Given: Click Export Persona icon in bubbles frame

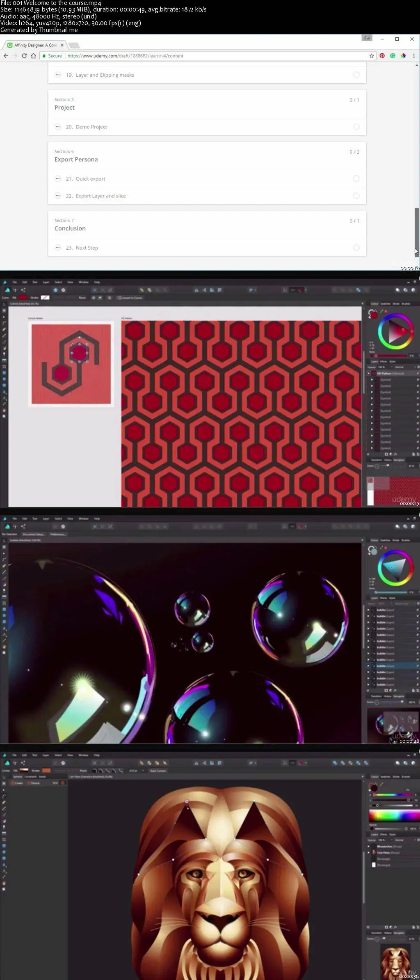Looking at the screenshot, I should click(x=23, y=526).
